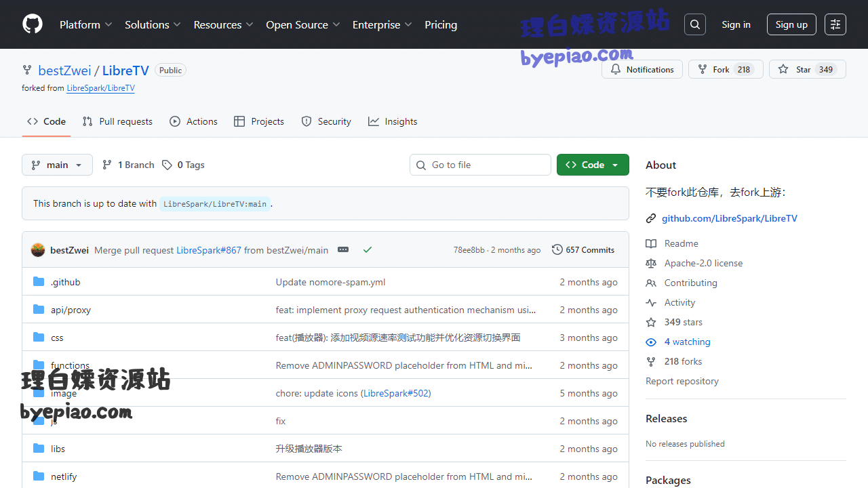Click the commit details ellipsis icon
Image resolution: width=868 pixels, height=488 pixels.
(x=343, y=249)
